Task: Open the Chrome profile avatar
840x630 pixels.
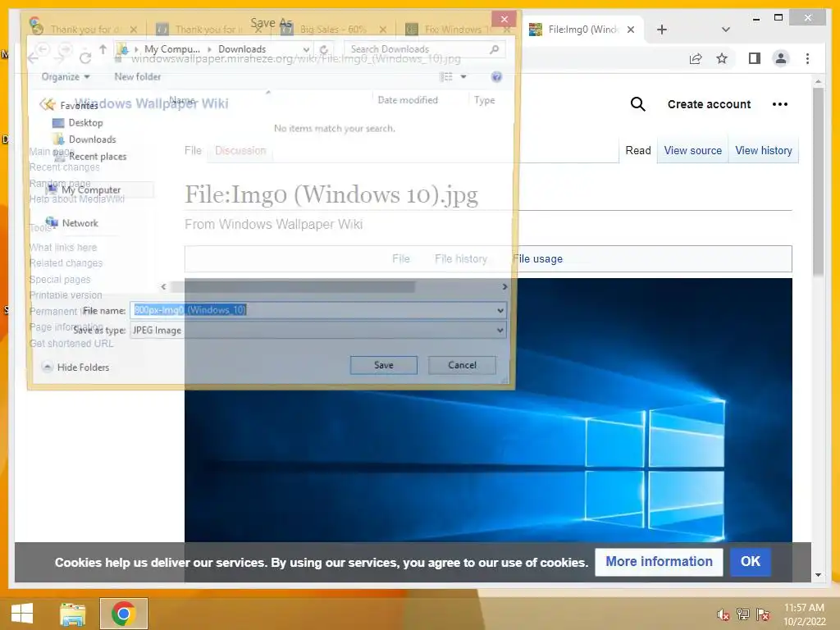Action: (781, 58)
